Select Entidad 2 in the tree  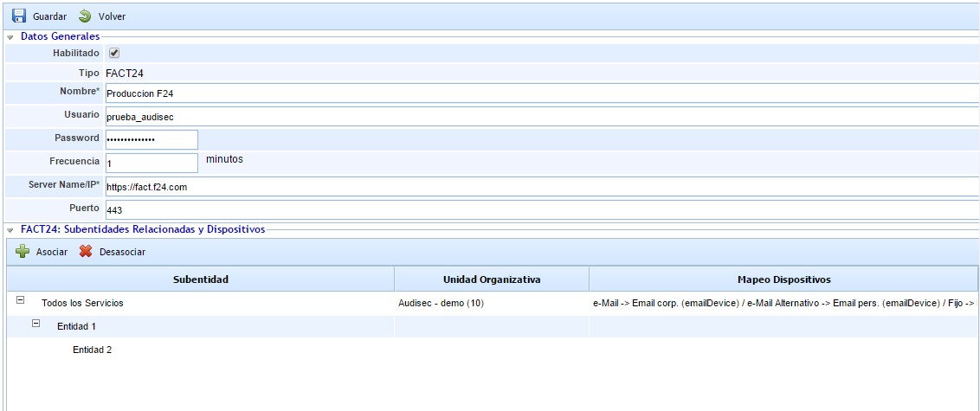coord(92,350)
